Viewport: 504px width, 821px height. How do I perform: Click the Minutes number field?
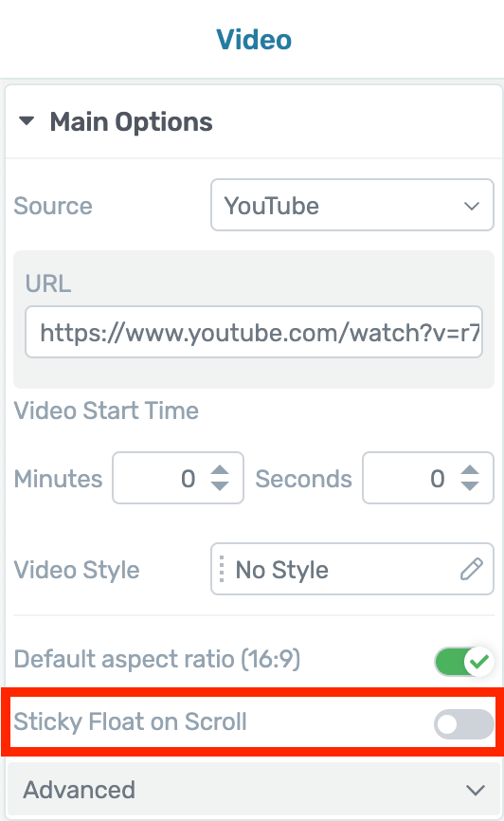coord(178,478)
